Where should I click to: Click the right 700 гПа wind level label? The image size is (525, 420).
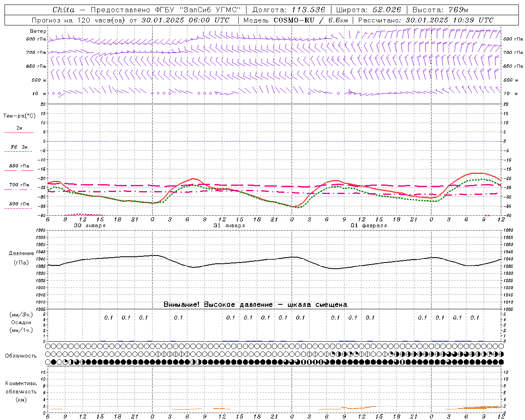(x=513, y=52)
